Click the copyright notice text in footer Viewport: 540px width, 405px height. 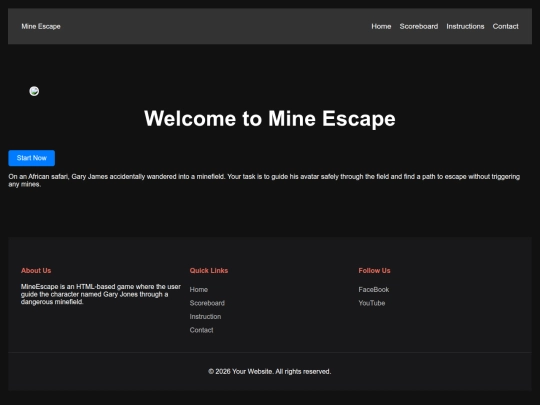click(x=270, y=372)
